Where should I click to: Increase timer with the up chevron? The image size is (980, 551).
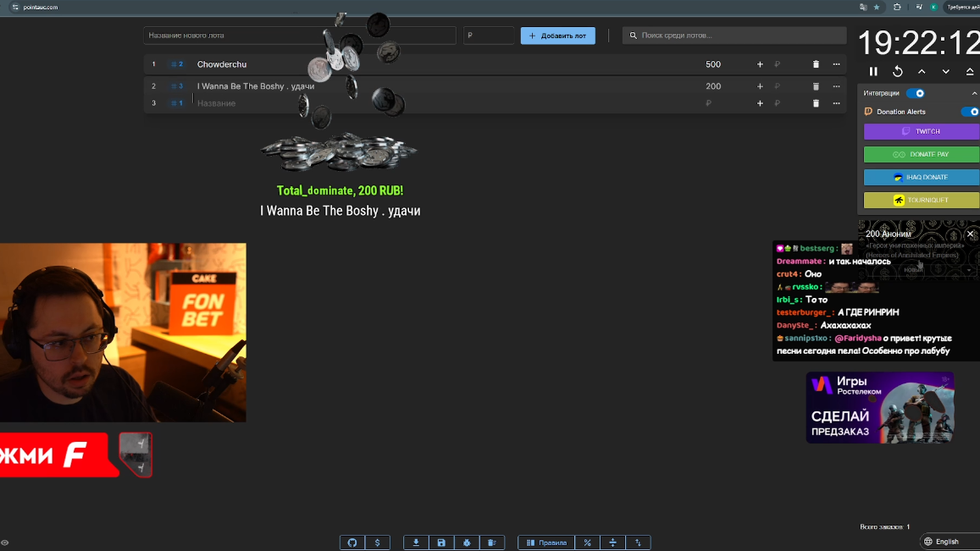922,71
